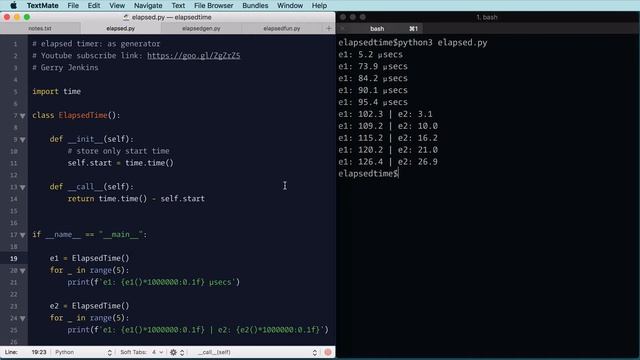
Task: Select the elapsed.py tab
Action: [x=121, y=28]
